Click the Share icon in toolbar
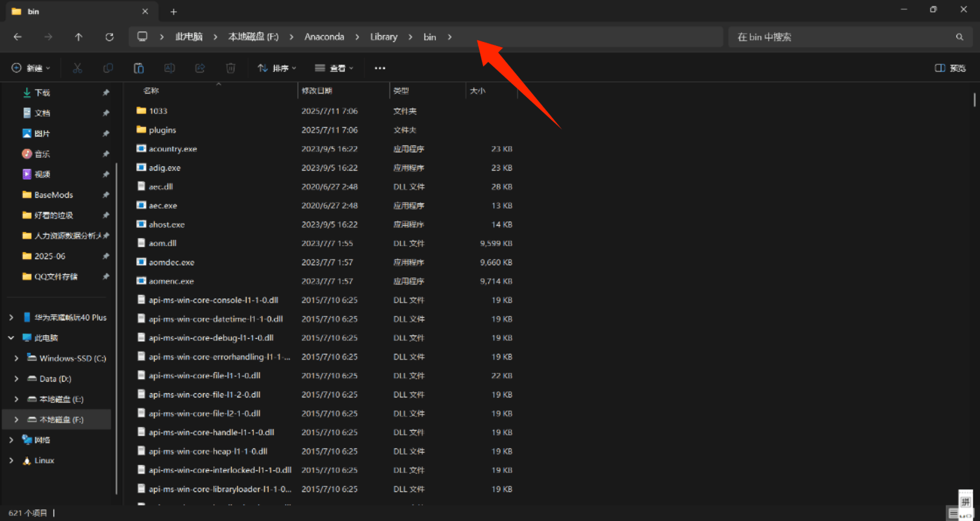This screenshot has height=521, width=980. click(200, 68)
